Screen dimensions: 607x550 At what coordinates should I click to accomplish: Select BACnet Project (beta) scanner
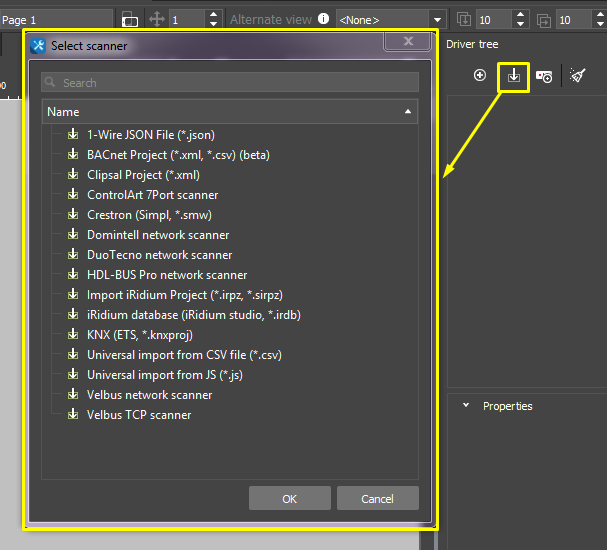[178, 155]
